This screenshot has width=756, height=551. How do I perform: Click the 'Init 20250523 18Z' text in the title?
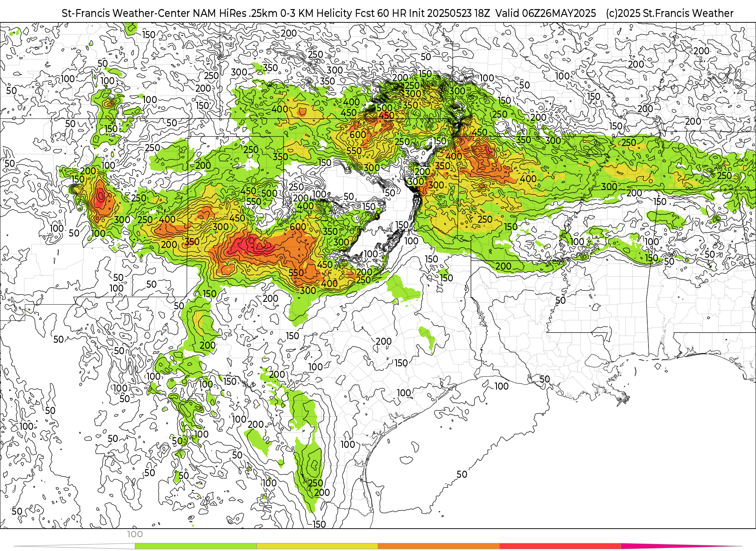(449, 13)
